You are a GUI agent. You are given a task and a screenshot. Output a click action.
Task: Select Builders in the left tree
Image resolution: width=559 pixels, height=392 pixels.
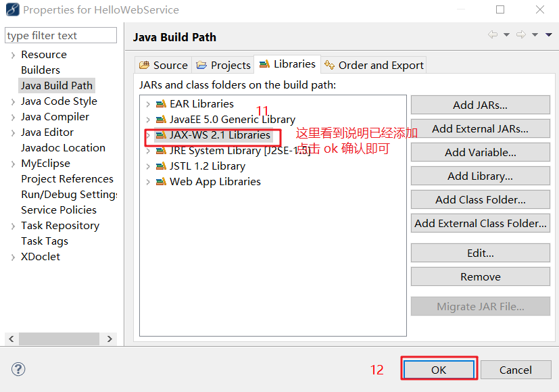pos(41,70)
